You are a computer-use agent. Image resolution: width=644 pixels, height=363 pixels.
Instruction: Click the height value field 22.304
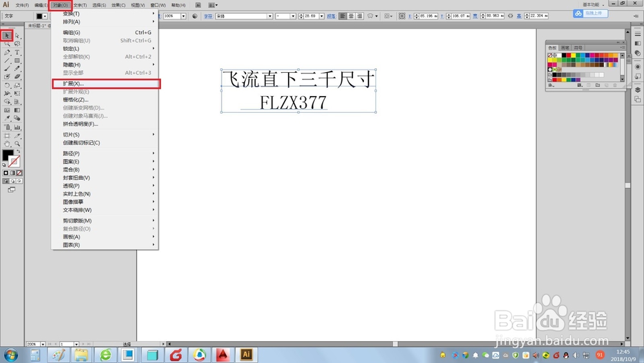(x=538, y=16)
